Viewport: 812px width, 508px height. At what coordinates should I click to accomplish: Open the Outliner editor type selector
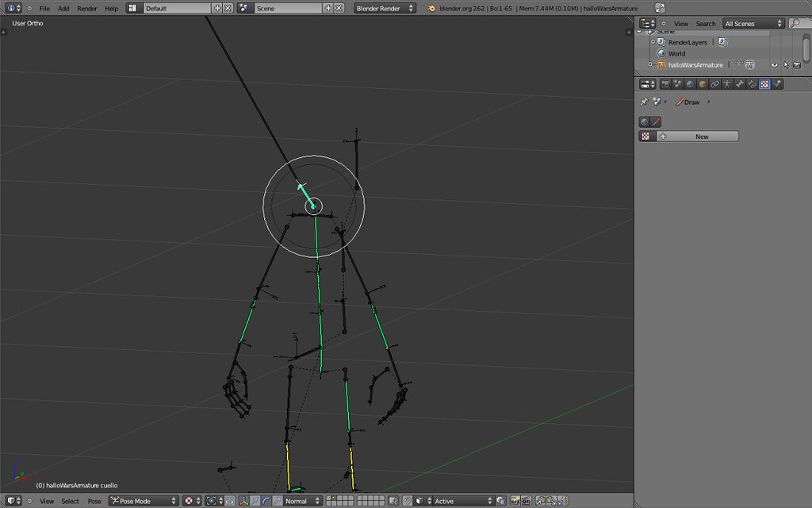[x=647, y=23]
